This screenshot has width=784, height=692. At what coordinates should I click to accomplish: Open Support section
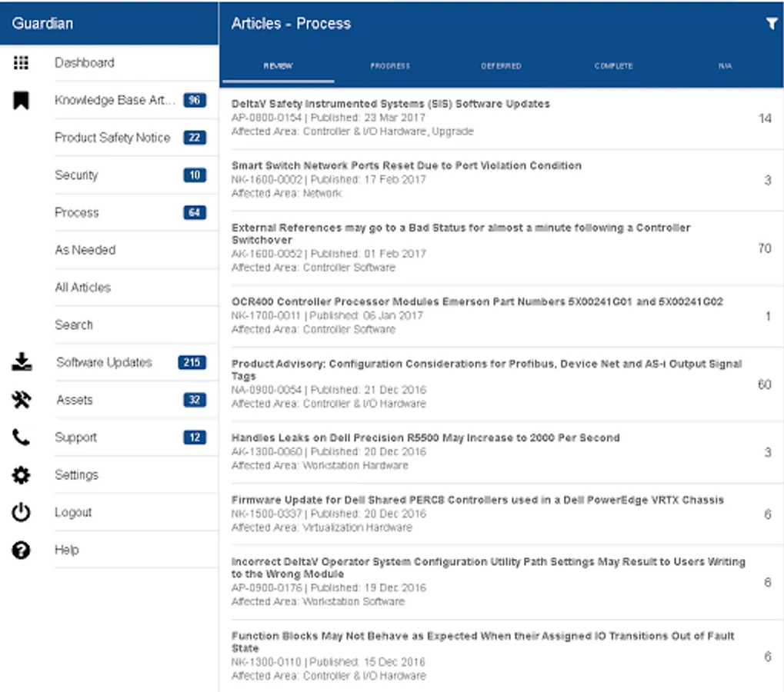pyautogui.click(x=109, y=437)
